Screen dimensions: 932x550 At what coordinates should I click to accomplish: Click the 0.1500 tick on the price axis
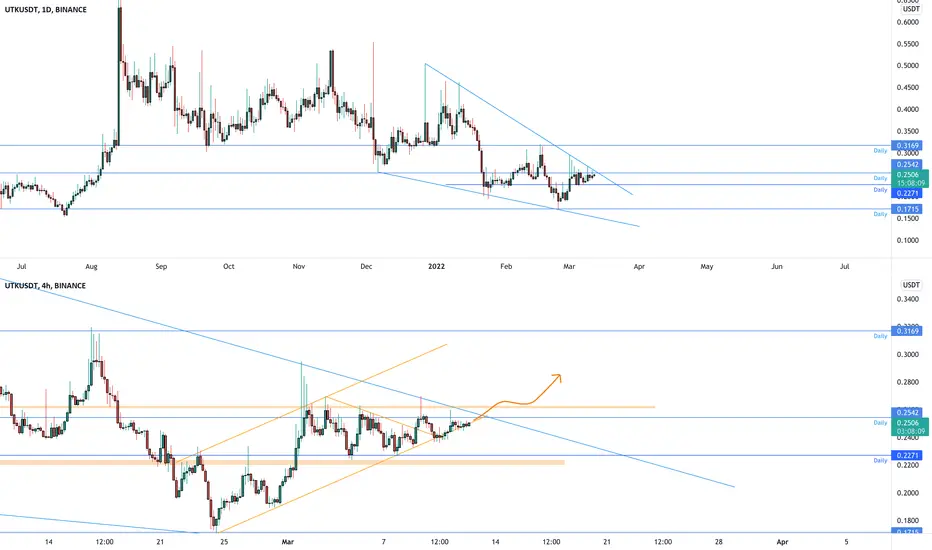907,219
